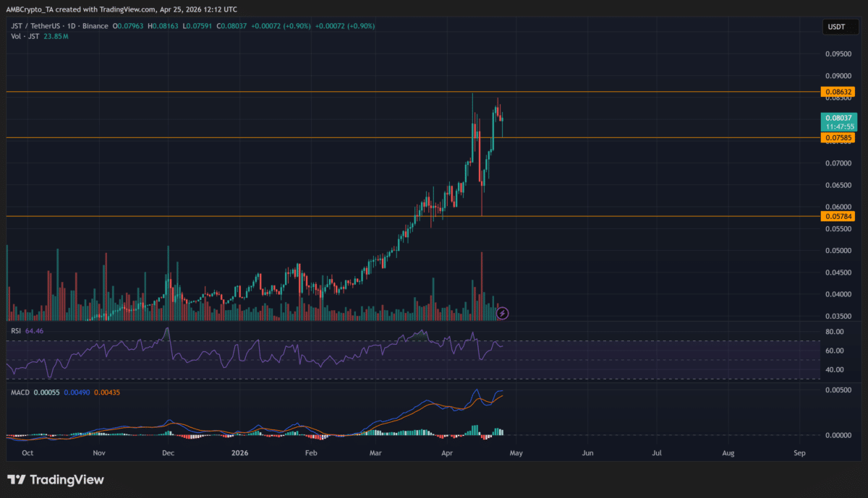The height and width of the screenshot is (498, 868).
Task: Click the TradingView logo
Action: point(56,480)
